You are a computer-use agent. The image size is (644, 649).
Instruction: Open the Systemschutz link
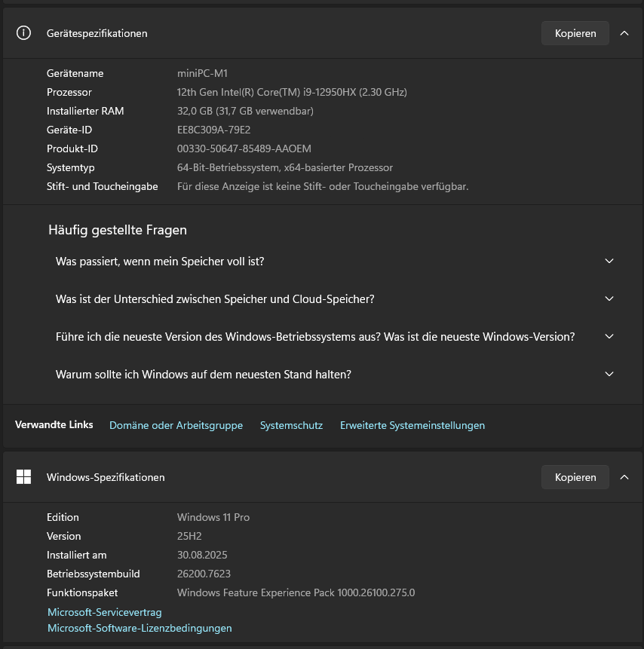[x=291, y=425]
